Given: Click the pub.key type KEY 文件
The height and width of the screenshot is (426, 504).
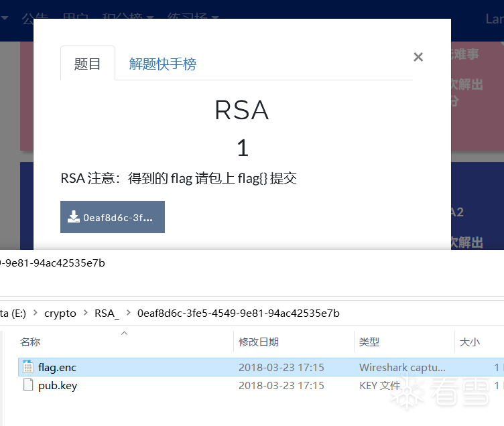Looking at the screenshot, I should pyautogui.click(x=379, y=385).
